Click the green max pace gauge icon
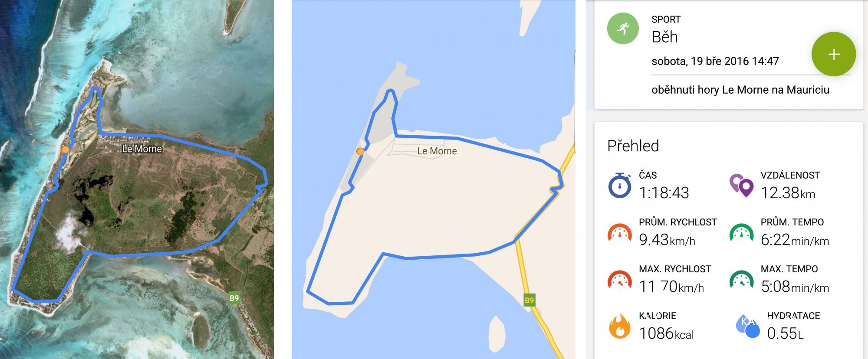This screenshot has width=868, height=359. click(742, 280)
